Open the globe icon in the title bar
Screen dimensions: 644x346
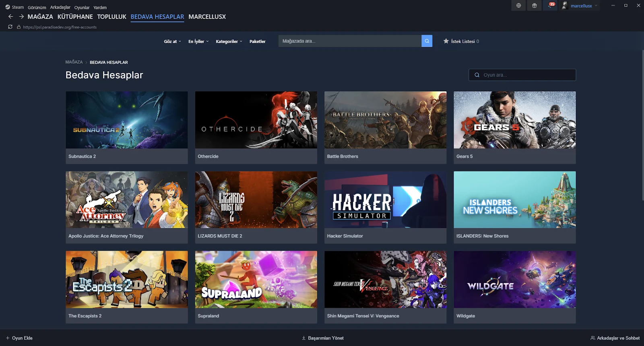(x=518, y=6)
